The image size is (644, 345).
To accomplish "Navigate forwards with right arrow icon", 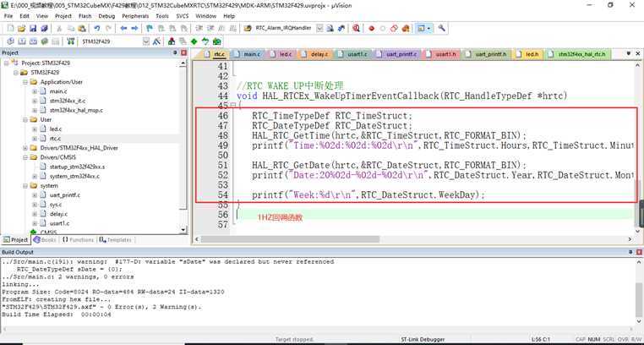I will [x=134, y=29].
